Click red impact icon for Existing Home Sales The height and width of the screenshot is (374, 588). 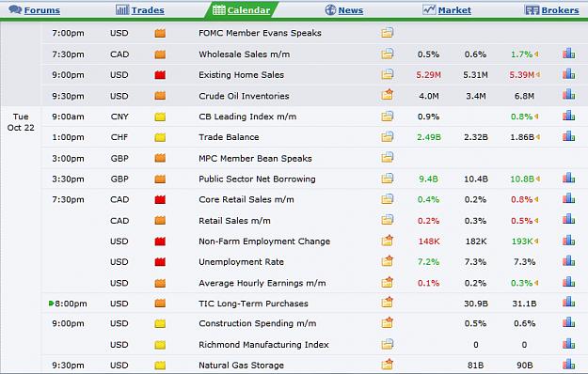coord(160,75)
